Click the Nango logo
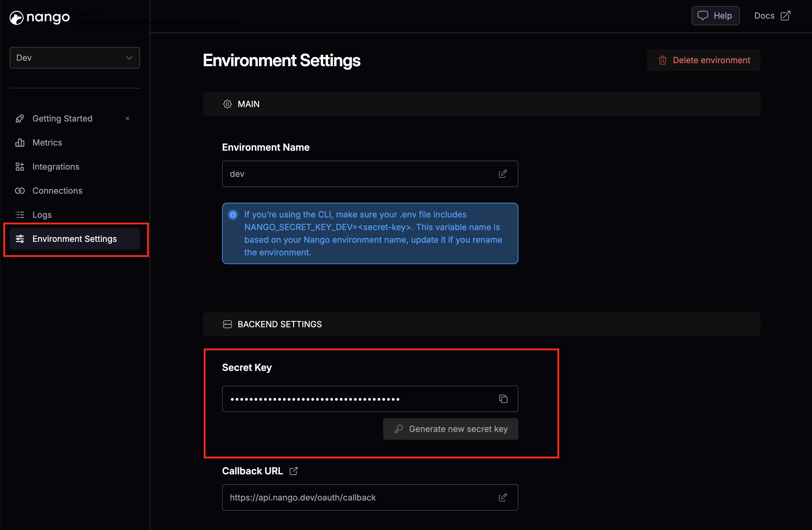Viewport: 812px width, 530px height. click(x=40, y=17)
